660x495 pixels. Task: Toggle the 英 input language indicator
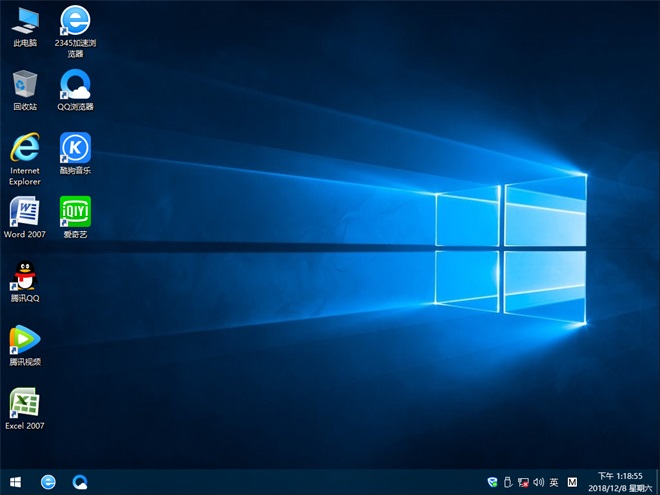(554, 482)
